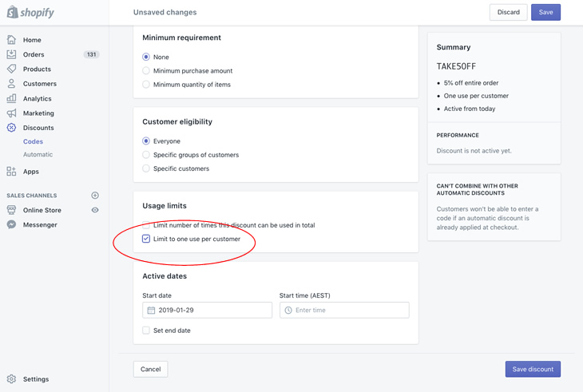The image size is (583, 392).
Task: Enable the Set end date checkbox
Action: click(x=146, y=331)
